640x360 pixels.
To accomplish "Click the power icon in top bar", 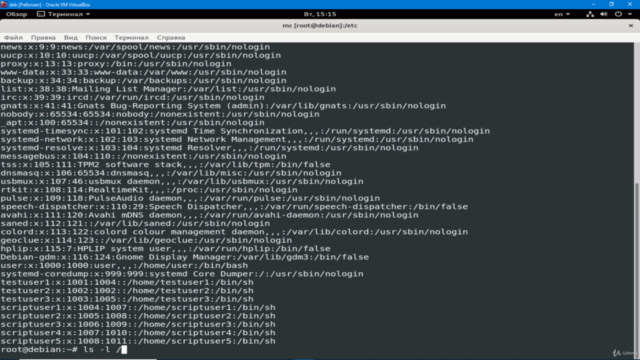I will click(x=618, y=14).
